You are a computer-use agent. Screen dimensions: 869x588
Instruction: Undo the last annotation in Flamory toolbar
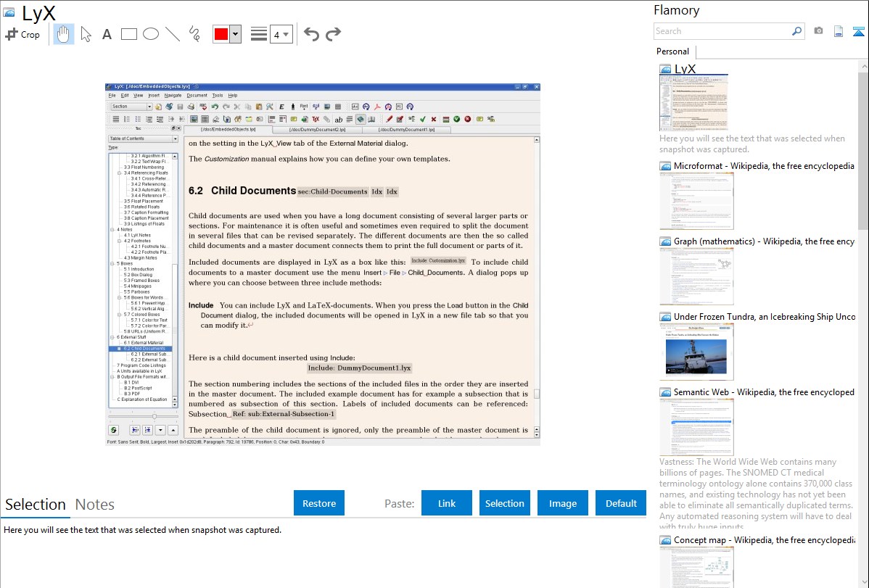[311, 34]
